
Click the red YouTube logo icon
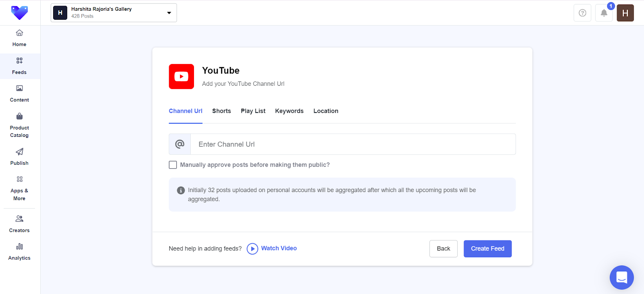coord(182,77)
